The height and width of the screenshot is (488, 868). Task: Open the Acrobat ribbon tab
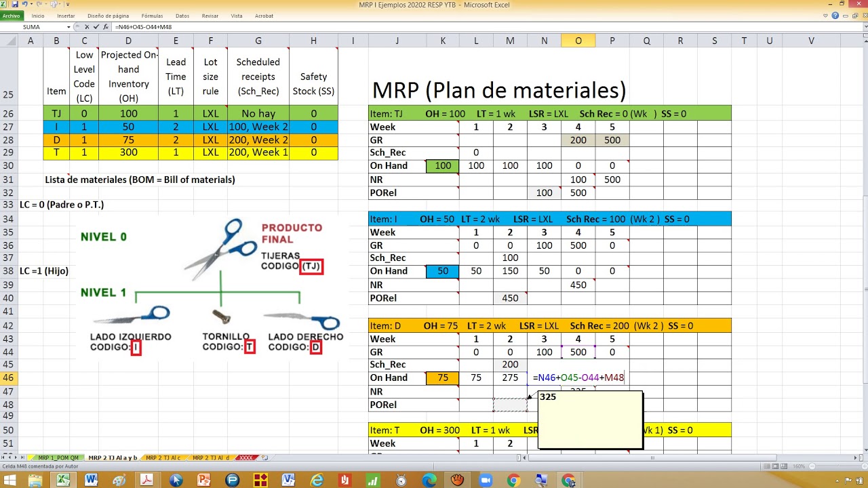(x=264, y=16)
